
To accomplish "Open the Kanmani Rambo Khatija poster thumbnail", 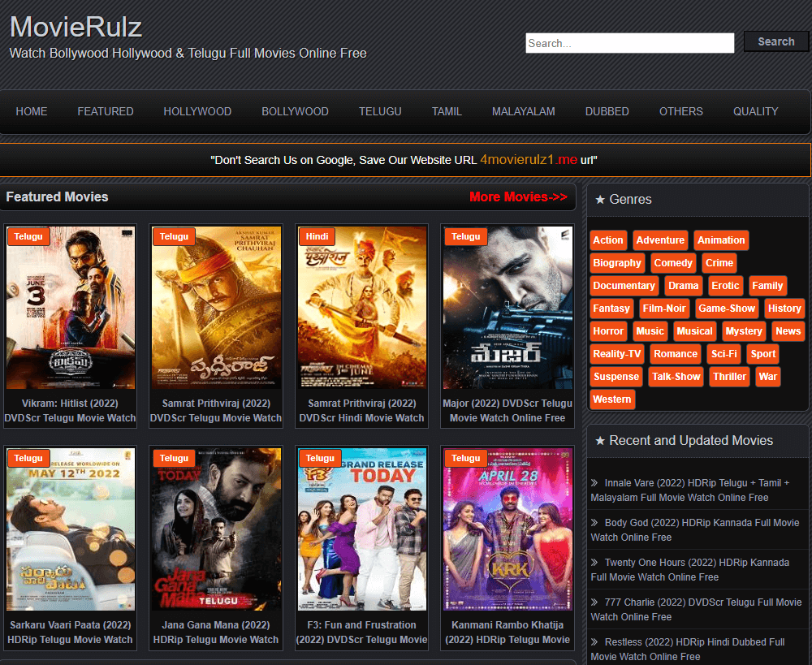I will point(508,529).
